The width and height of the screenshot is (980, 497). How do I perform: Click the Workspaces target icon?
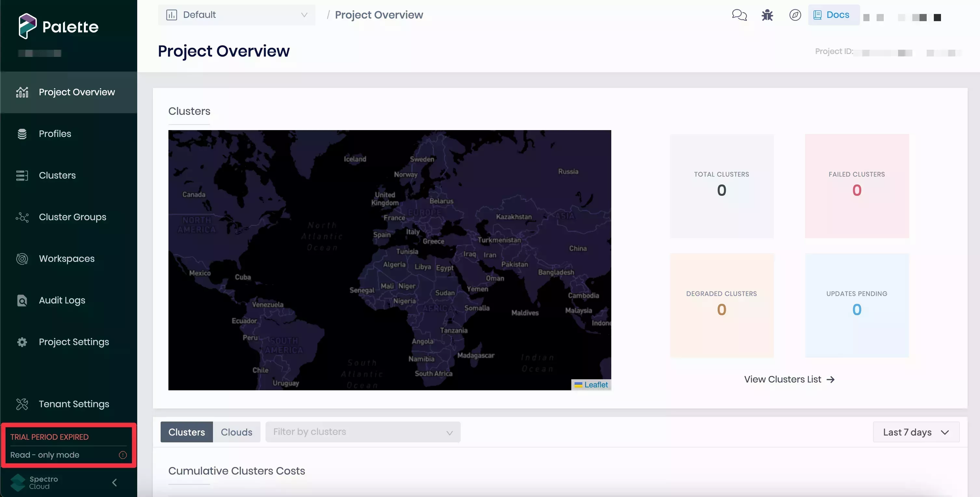coord(22,259)
